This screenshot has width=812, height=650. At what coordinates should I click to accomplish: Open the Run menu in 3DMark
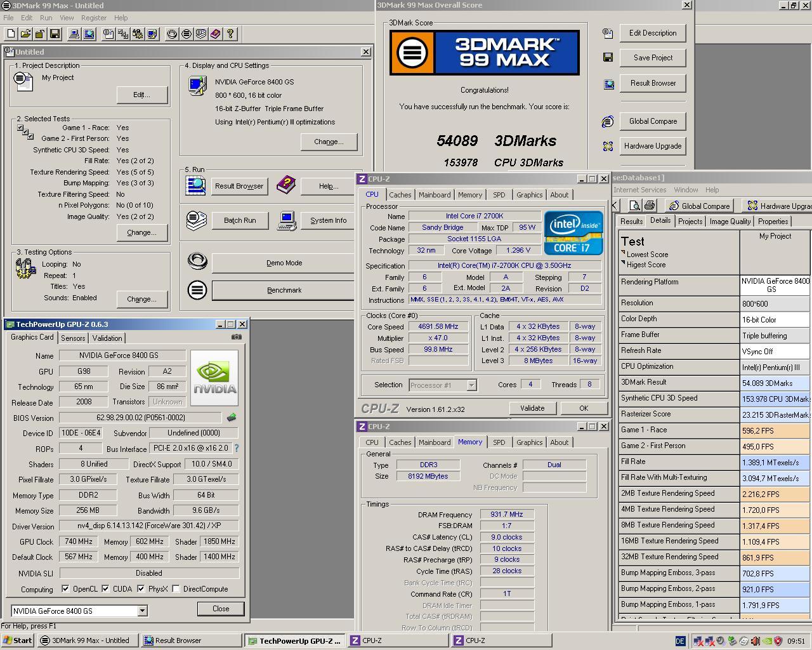point(46,18)
